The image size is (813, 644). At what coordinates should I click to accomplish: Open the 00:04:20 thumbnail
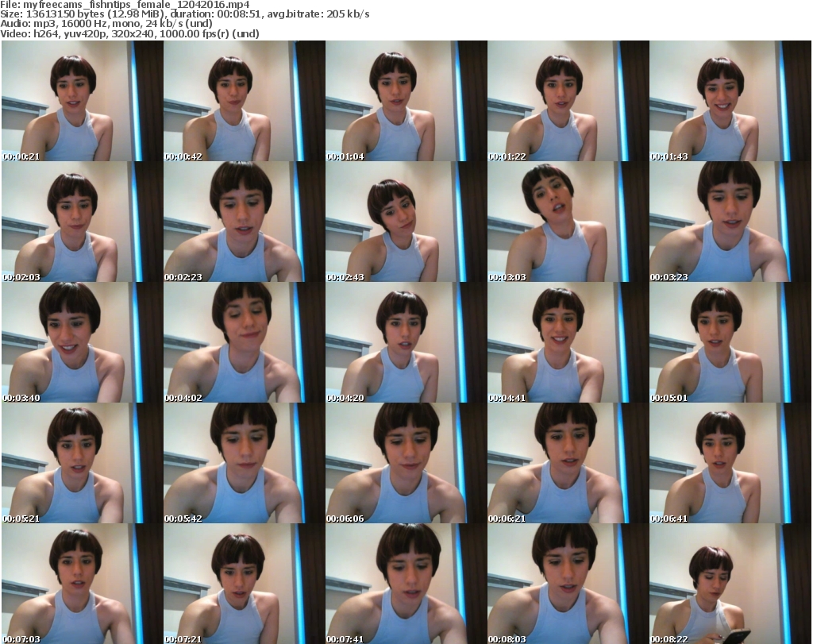pyautogui.click(x=406, y=343)
